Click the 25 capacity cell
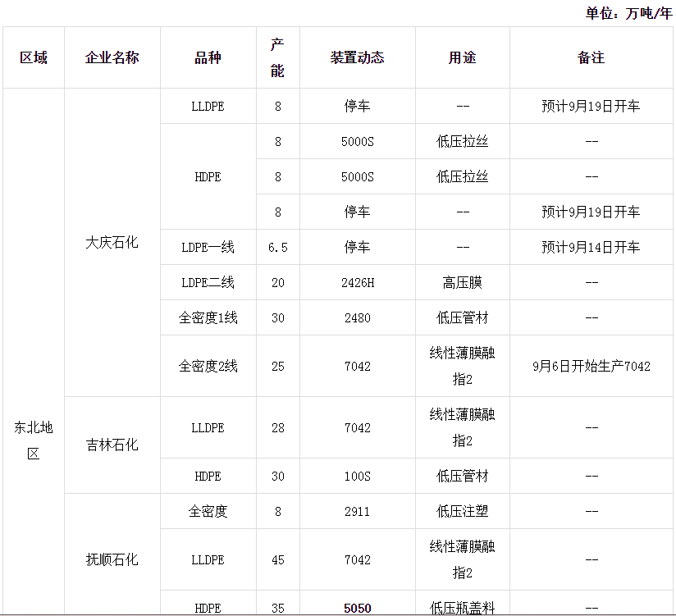The image size is (676, 616). [x=277, y=367]
